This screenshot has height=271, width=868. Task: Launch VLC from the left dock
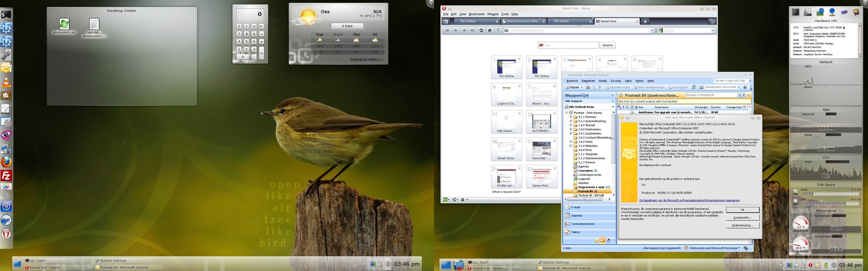pos(6,82)
